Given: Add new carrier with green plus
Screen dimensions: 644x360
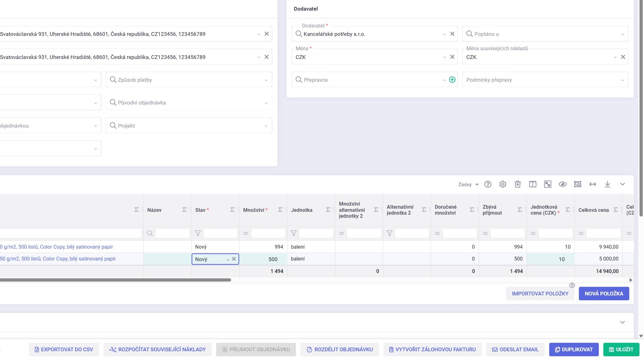Looking at the screenshot, I should pyautogui.click(x=452, y=80).
